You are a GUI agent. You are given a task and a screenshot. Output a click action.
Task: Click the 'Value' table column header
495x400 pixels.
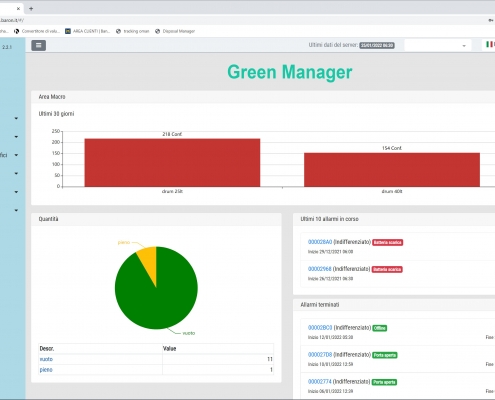[x=169, y=349]
